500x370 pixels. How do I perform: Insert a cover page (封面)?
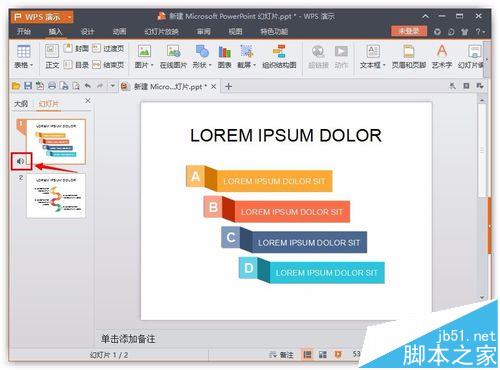(76, 48)
